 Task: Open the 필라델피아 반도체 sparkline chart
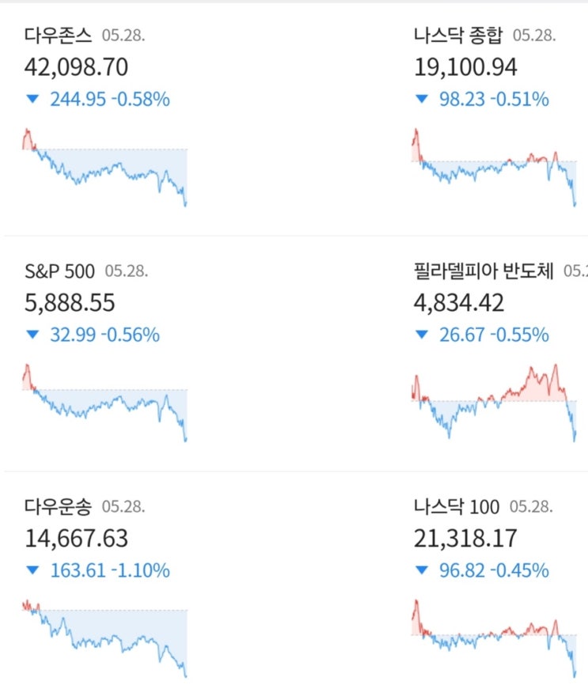pyautogui.click(x=494, y=401)
